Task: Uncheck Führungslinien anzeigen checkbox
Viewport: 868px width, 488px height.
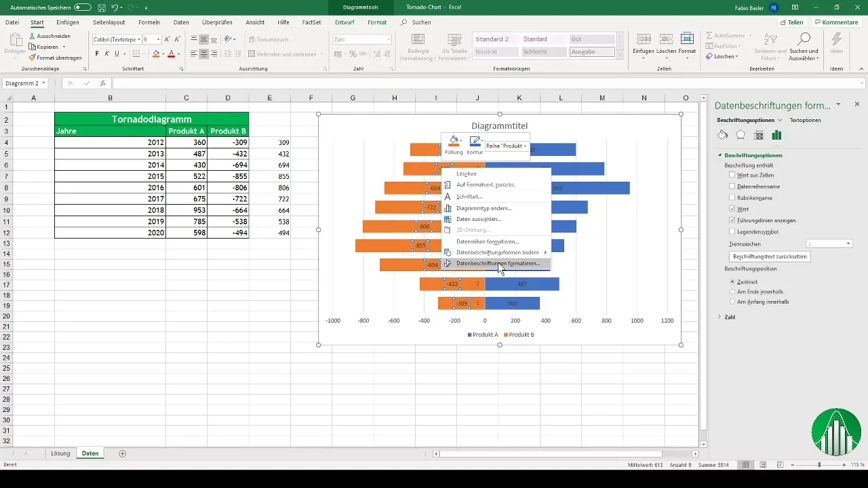Action: [x=732, y=220]
